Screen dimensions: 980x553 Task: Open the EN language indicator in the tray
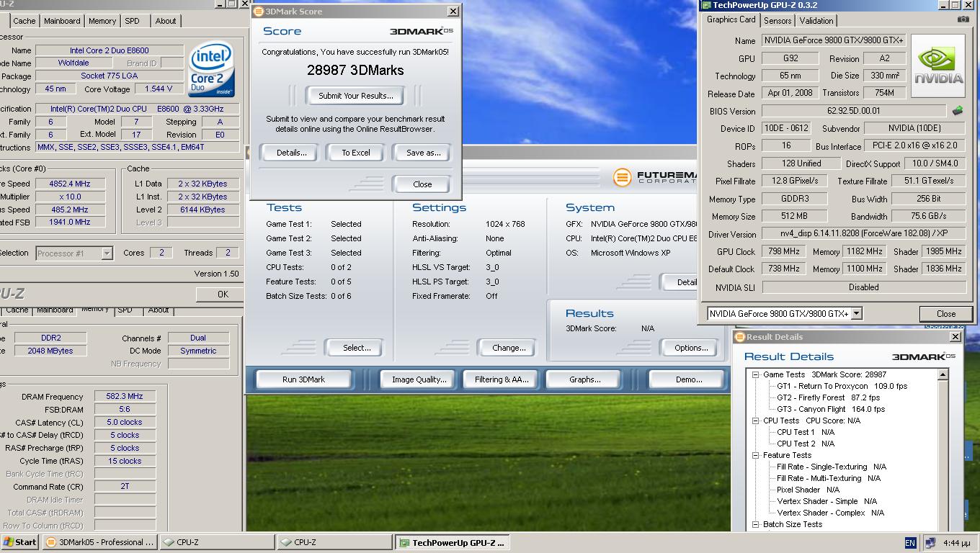point(910,543)
